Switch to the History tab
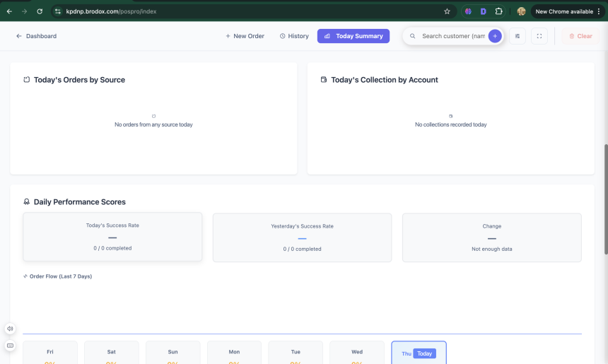The width and height of the screenshot is (608, 364). point(294,36)
